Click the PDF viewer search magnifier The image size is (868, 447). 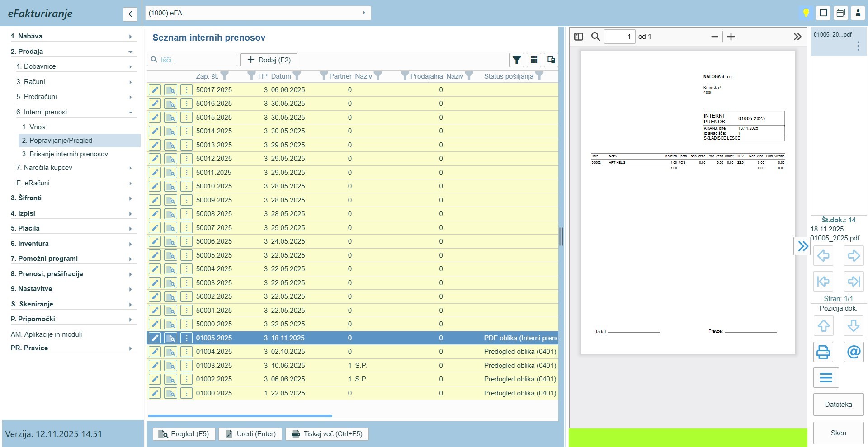596,37
